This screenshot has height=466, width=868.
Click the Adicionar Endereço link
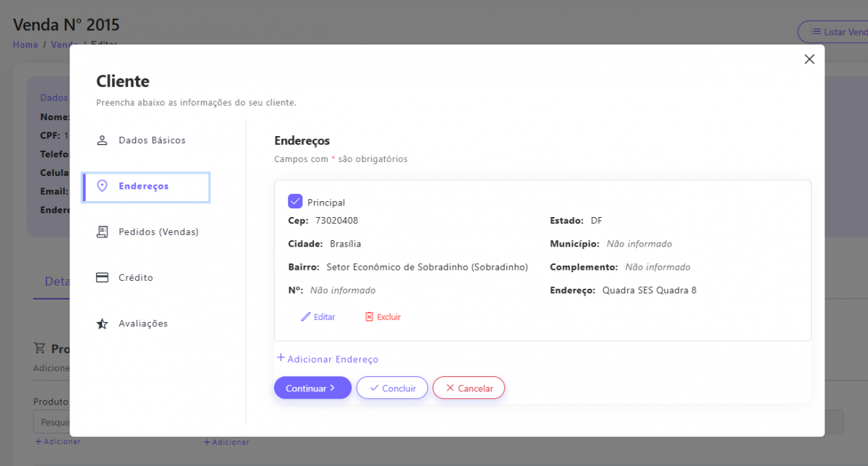[x=333, y=360]
